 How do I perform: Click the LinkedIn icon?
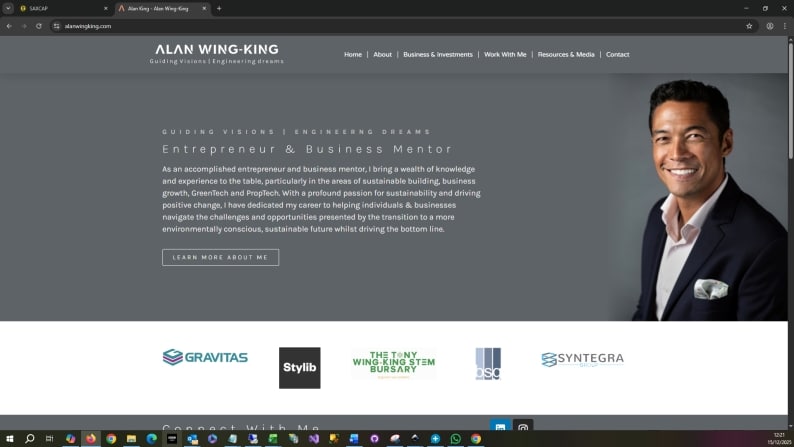pos(500,428)
